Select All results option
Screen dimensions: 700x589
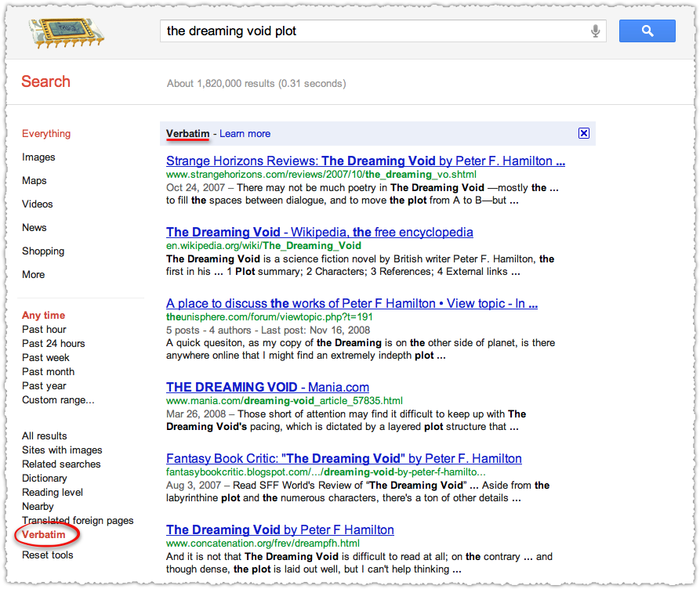tap(45, 436)
